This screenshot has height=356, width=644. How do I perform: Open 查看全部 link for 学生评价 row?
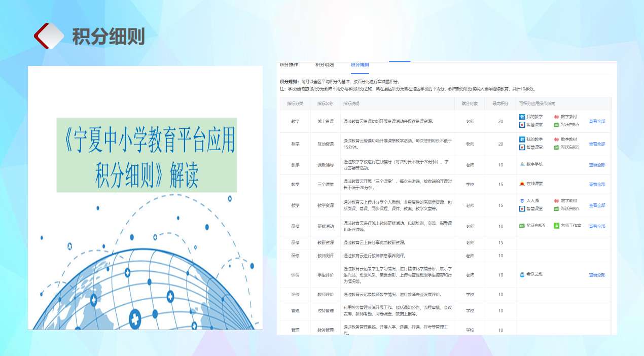click(597, 275)
